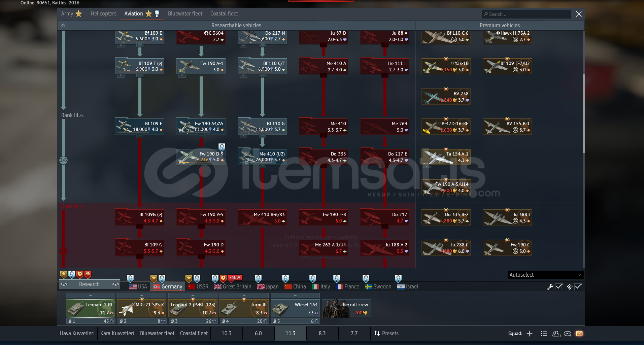Expand slot bar above Turm III
The image size is (644, 345).
click(x=244, y=296)
